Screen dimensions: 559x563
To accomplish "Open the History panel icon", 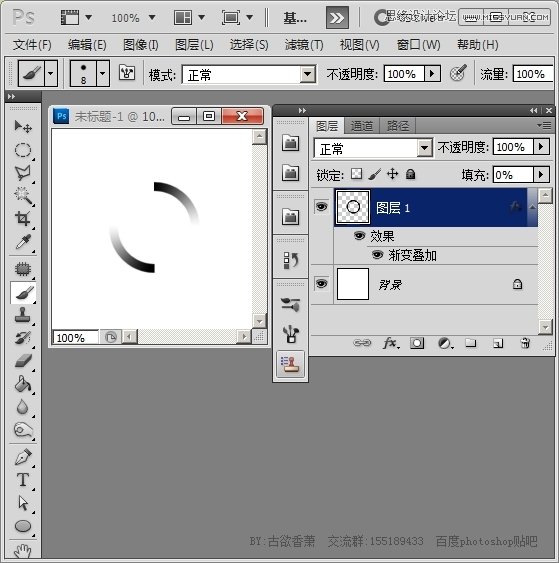I will tap(290, 259).
